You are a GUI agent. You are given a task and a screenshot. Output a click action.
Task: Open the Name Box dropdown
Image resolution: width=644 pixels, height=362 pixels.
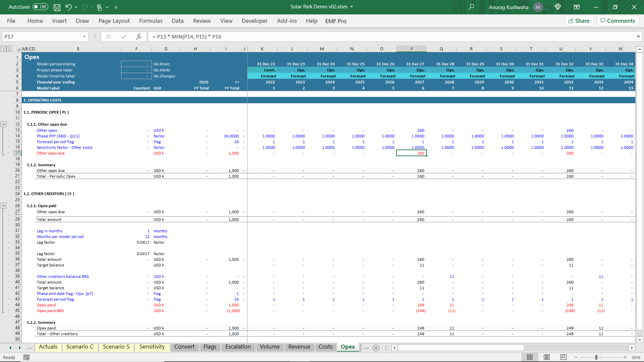[x=84, y=37]
